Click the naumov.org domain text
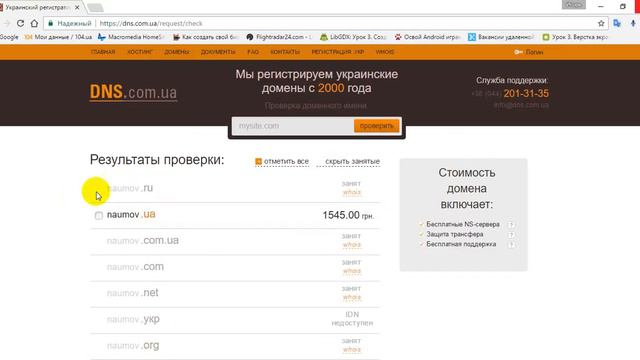 133,345
